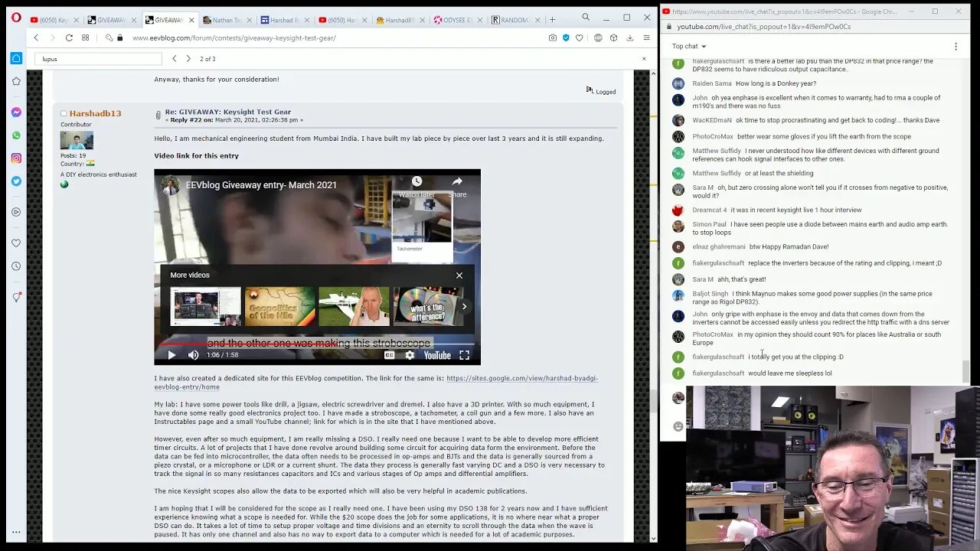The height and width of the screenshot is (551, 980).
Task: Click the chat message from Dreamcat 4
Action: 777,210
